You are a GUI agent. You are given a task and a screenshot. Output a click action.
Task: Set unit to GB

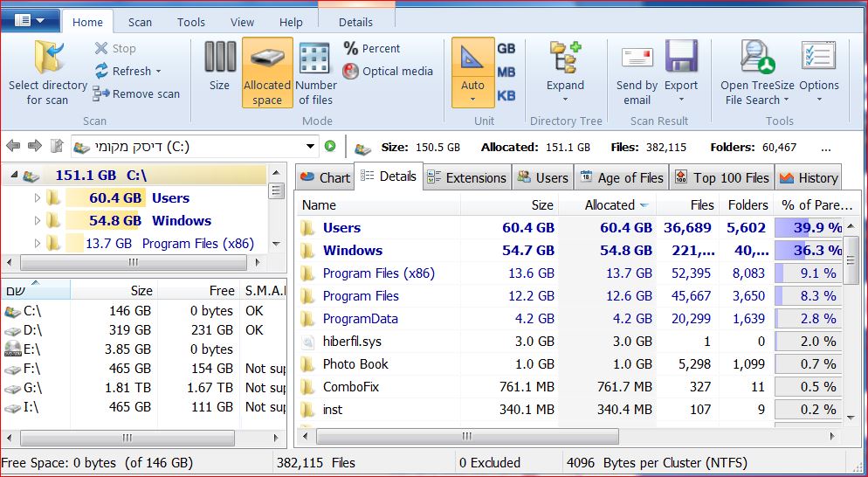pos(506,49)
